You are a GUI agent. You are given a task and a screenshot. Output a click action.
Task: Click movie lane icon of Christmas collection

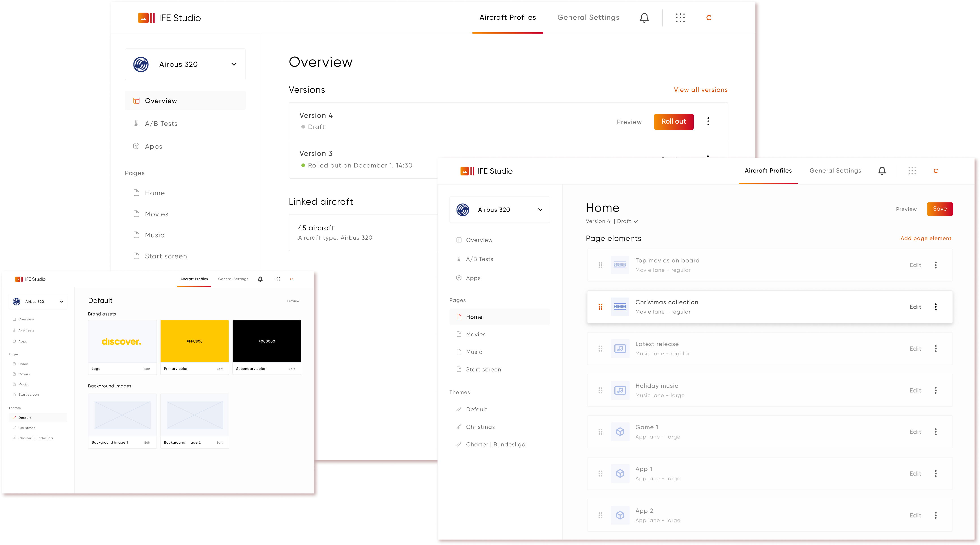pyautogui.click(x=620, y=307)
